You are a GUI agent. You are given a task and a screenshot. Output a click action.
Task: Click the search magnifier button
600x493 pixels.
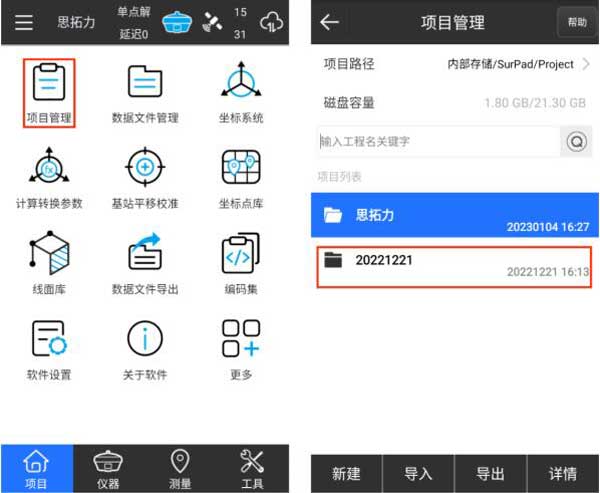pos(576,142)
